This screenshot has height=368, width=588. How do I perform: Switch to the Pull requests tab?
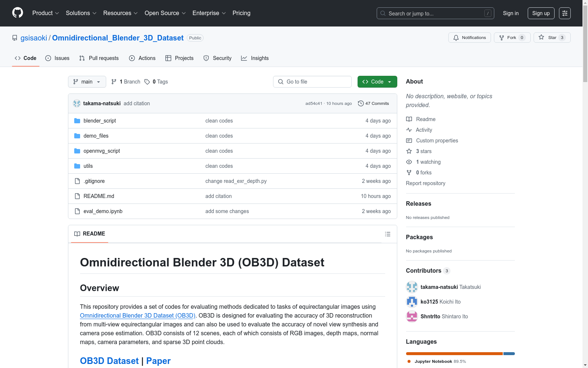point(99,58)
